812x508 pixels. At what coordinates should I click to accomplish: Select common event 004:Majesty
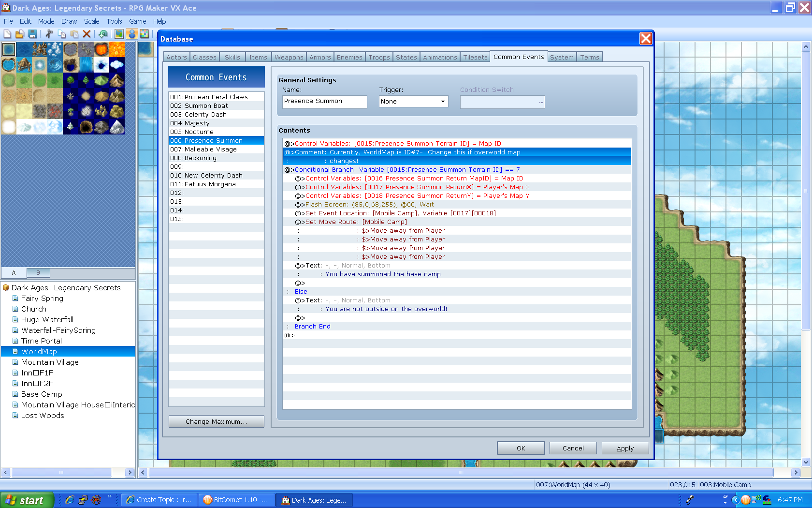pos(216,123)
